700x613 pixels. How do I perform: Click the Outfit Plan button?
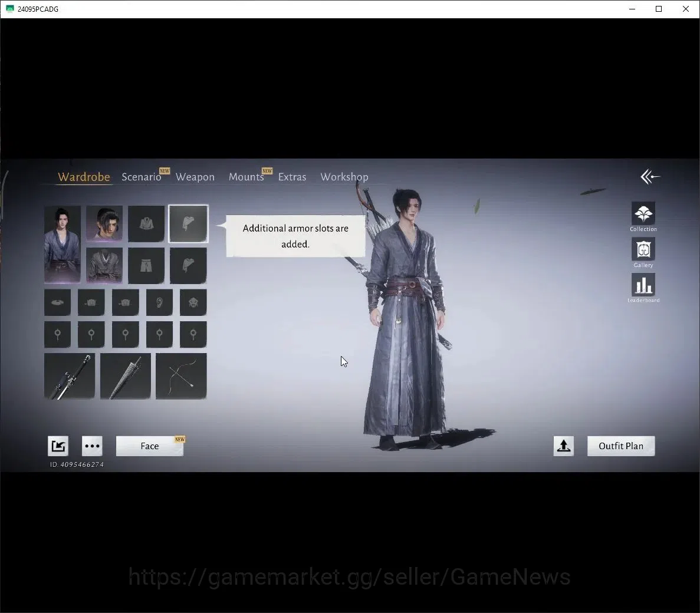[621, 446]
